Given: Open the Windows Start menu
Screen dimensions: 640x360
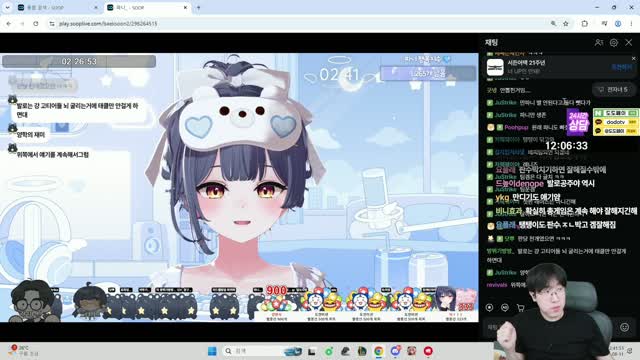Looking at the screenshot, I should [x=212, y=351].
